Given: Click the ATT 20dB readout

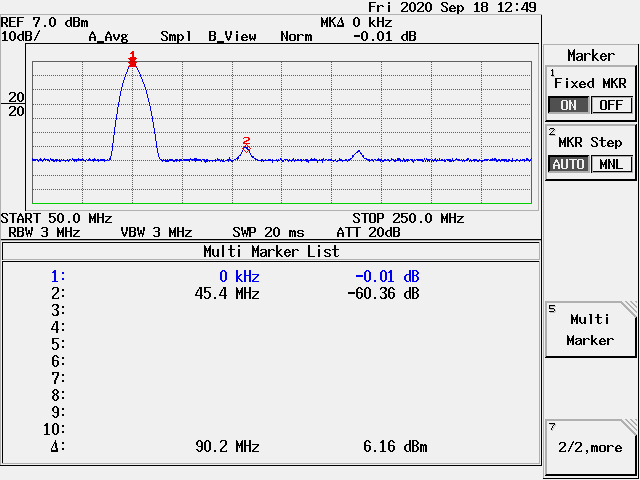Looking at the screenshot, I should [368, 233].
